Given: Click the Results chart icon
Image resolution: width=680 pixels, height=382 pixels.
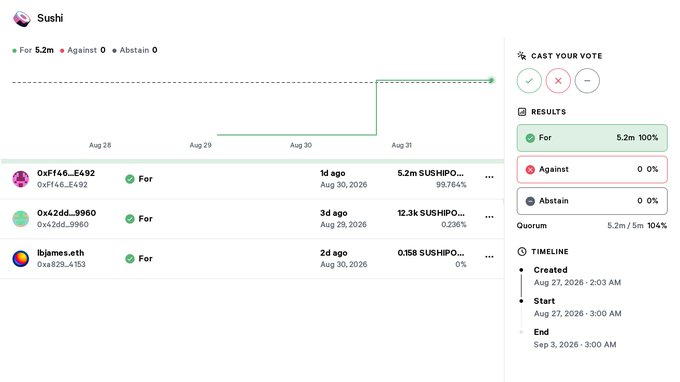Looking at the screenshot, I should (522, 112).
